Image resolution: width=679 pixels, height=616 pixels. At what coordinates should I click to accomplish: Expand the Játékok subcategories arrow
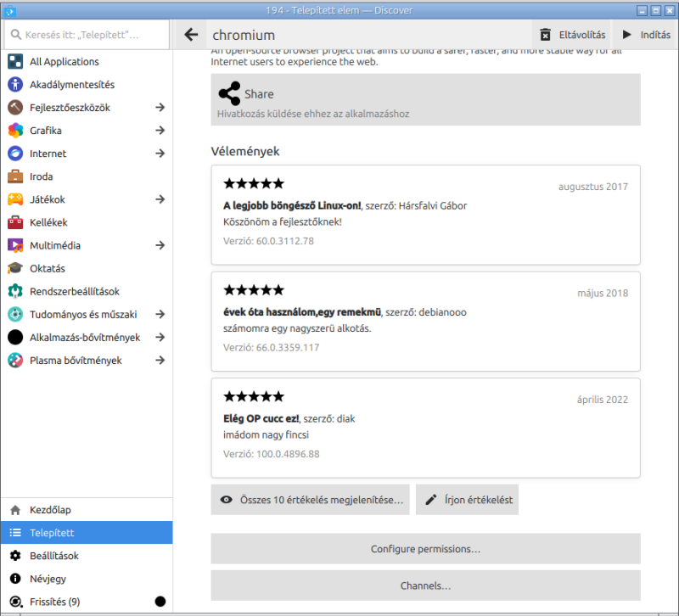(160, 199)
